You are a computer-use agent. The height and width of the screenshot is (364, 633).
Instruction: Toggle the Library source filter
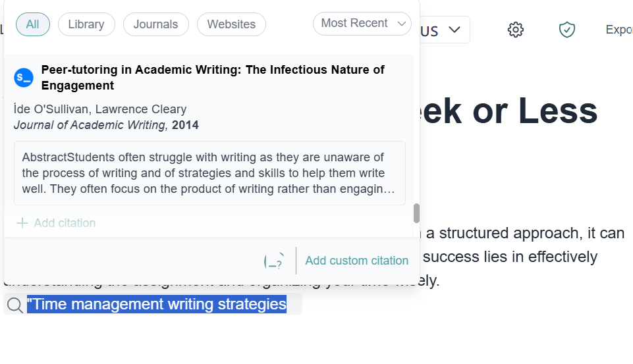86,24
